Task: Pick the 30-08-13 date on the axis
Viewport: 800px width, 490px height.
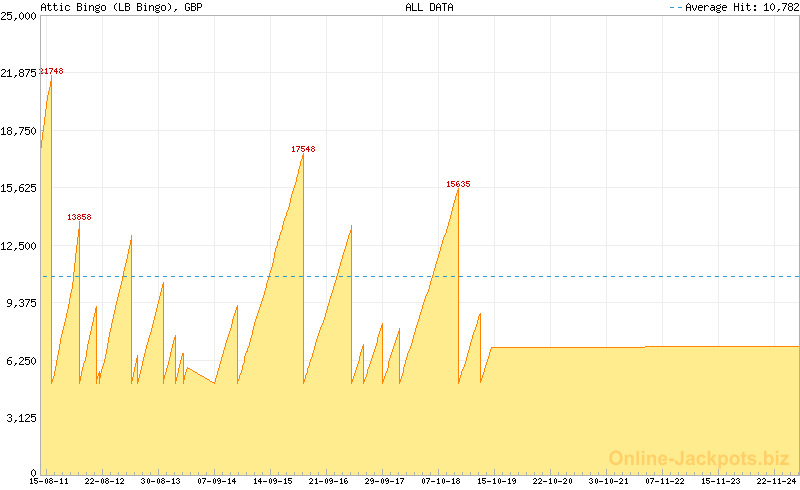Action: [161, 481]
